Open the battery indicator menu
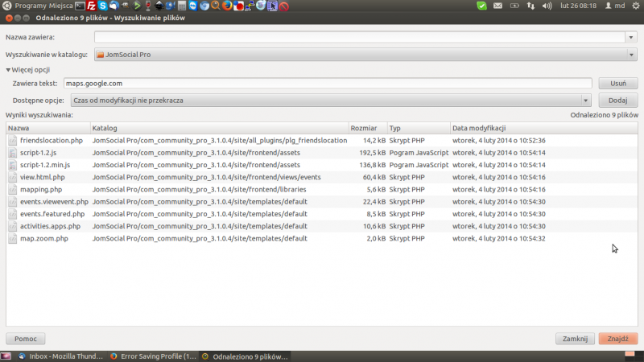 pyautogui.click(x=514, y=6)
